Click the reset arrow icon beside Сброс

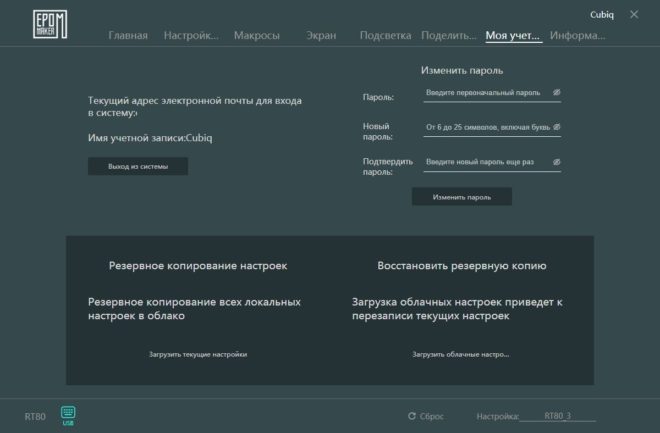[x=412, y=416]
